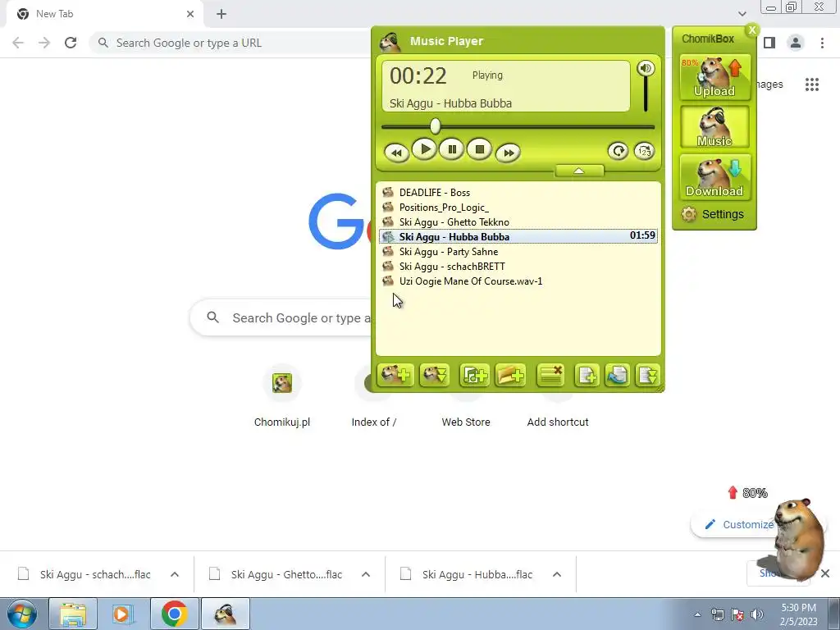Open the Chrome three-dot menu

[x=822, y=43]
